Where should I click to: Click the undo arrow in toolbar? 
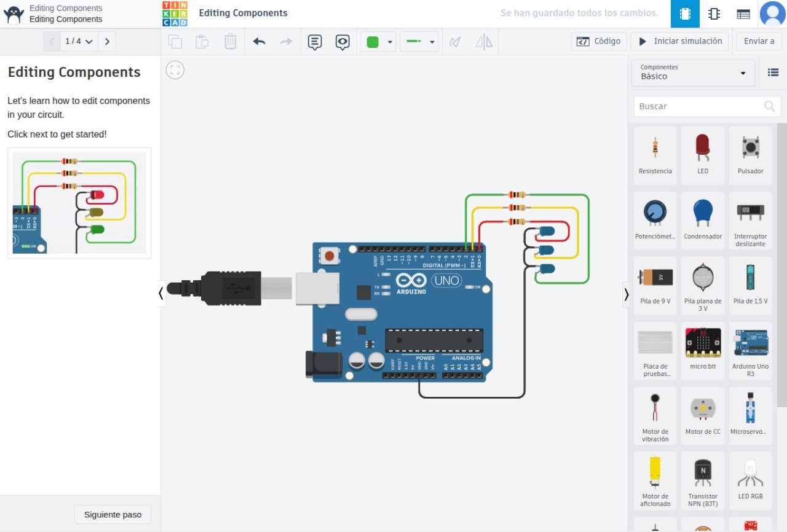pyautogui.click(x=259, y=42)
